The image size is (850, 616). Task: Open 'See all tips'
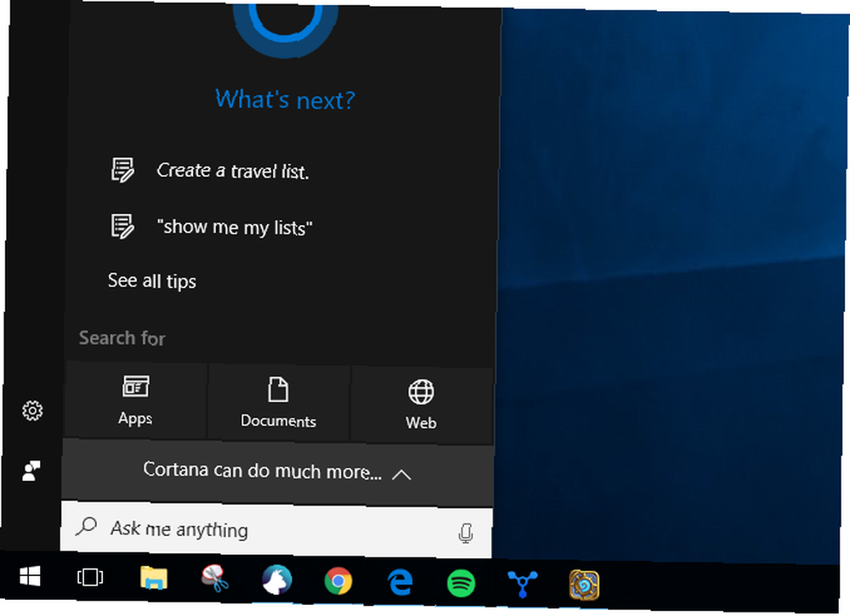pyautogui.click(x=152, y=280)
